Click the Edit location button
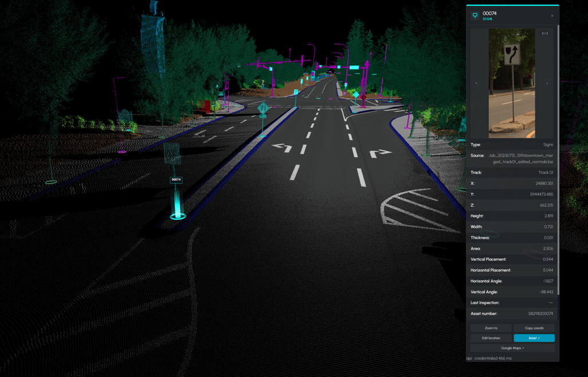Screen dimensions: 588x377 [491, 338]
